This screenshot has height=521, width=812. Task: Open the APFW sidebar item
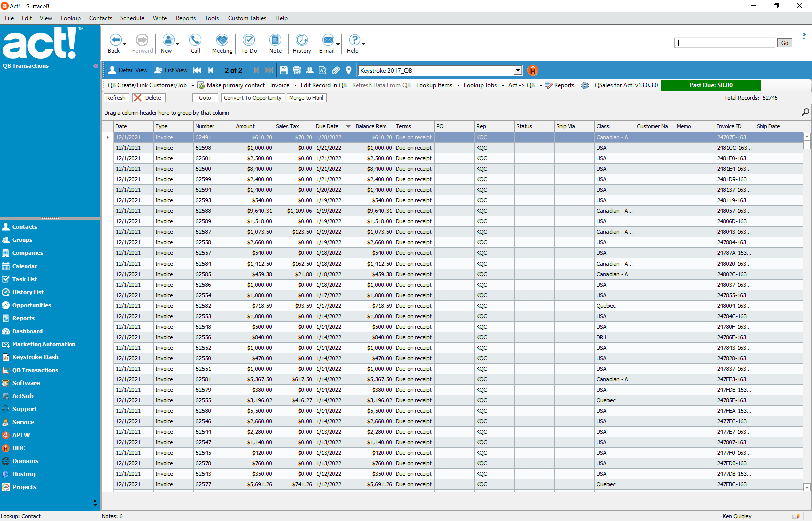click(21, 435)
